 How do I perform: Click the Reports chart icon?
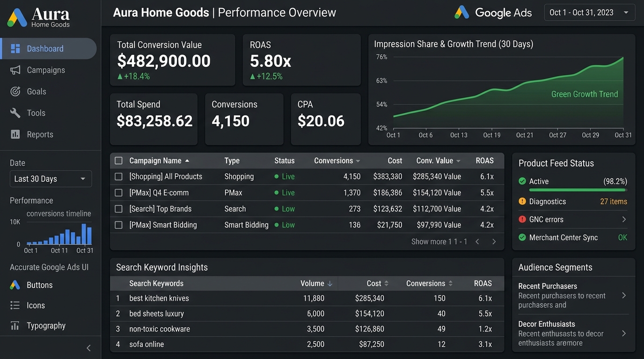point(15,134)
